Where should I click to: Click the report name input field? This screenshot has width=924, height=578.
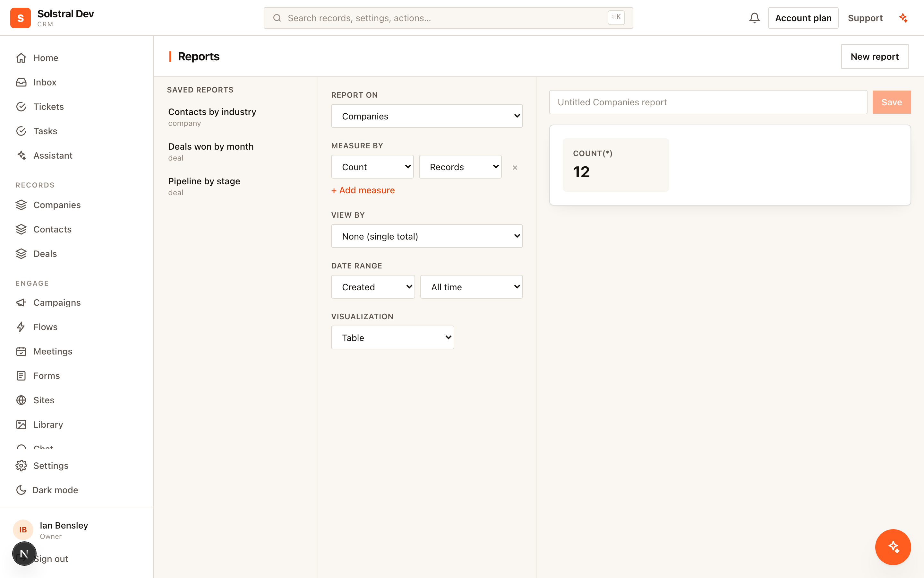point(708,102)
